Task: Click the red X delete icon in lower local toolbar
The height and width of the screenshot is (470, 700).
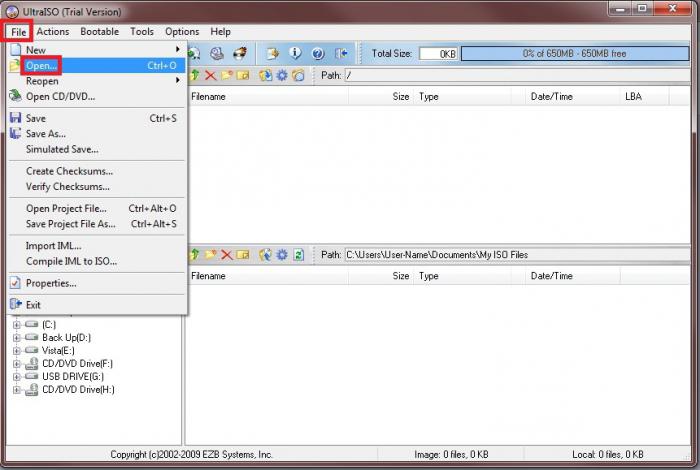Action: point(226,255)
